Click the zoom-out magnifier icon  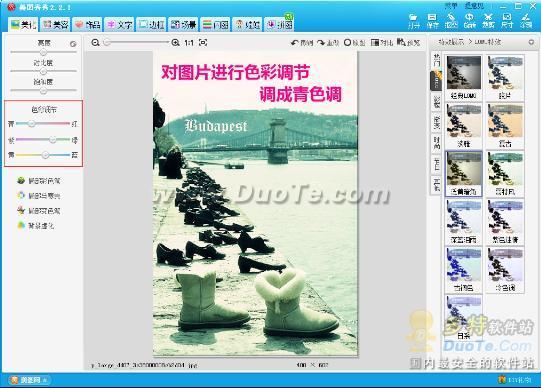(x=96, y=42)
